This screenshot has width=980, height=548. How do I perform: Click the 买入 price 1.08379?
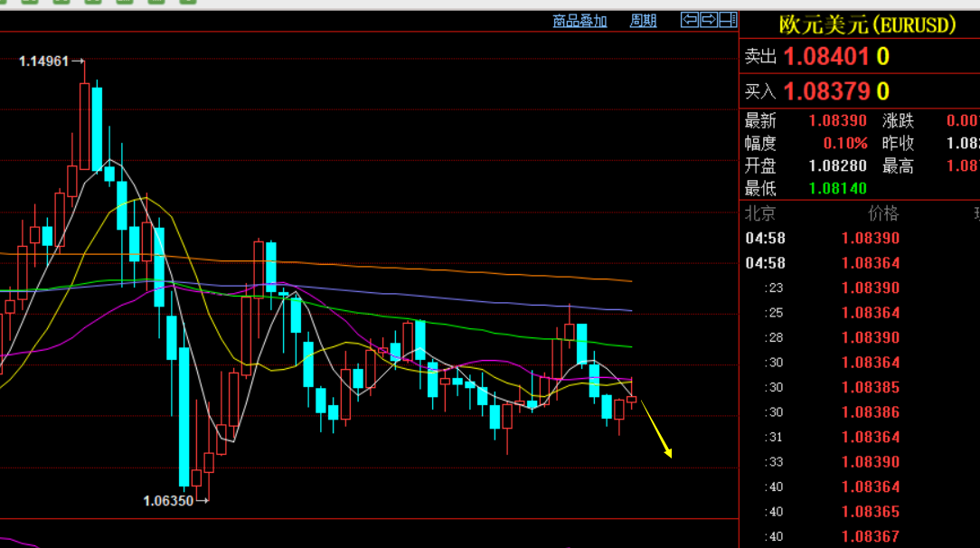click(826, 92)
